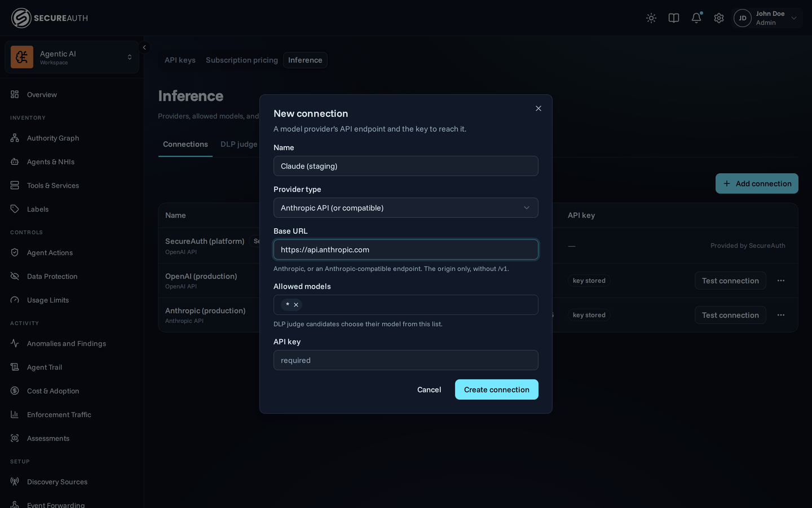This screenshot has height=508, width=812.
Task: Switch to Subscription pricing tab
Action: [x=242, y=60]
